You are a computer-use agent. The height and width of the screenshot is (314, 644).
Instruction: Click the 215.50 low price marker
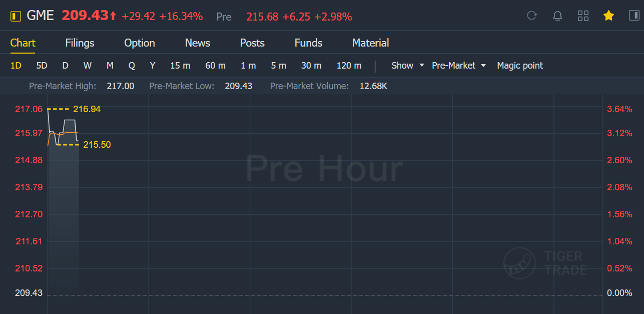[97, 145]
